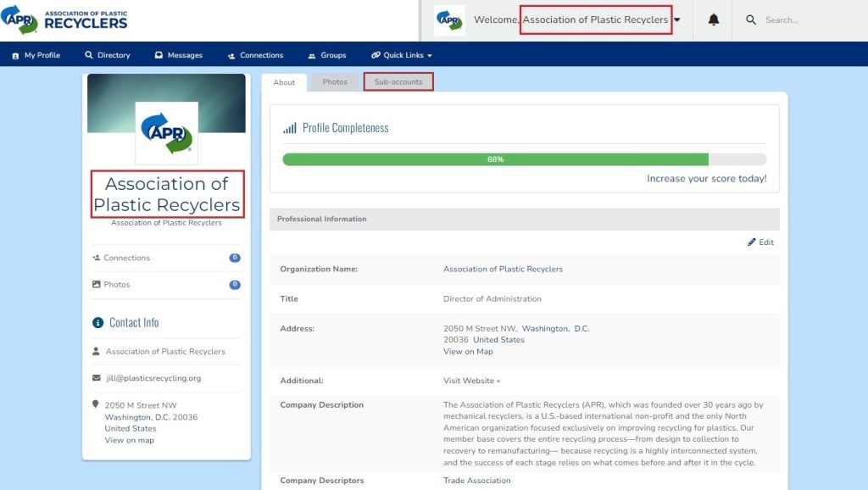
Task: Open Connections in navigation bar
Action: [x=255, y=55]
